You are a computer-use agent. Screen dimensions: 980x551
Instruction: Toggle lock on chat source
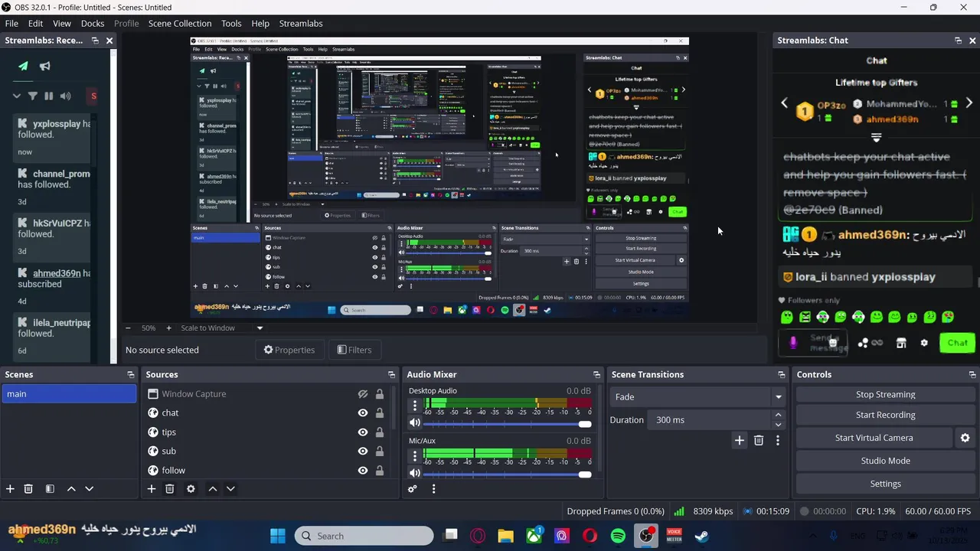379,412
